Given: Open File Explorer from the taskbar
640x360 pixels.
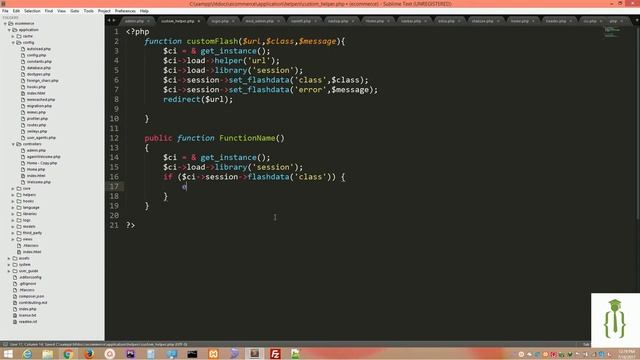Looking at the screenshot, I should click(48, 354).
